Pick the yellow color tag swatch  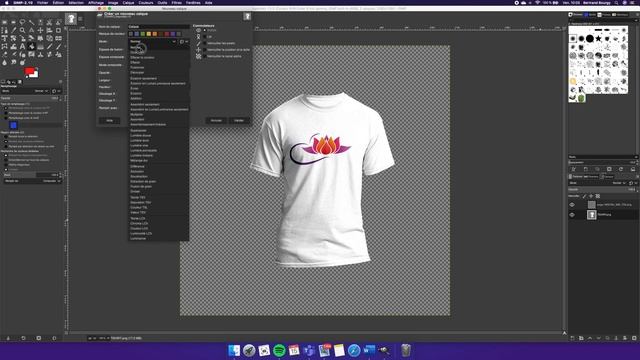149,34
